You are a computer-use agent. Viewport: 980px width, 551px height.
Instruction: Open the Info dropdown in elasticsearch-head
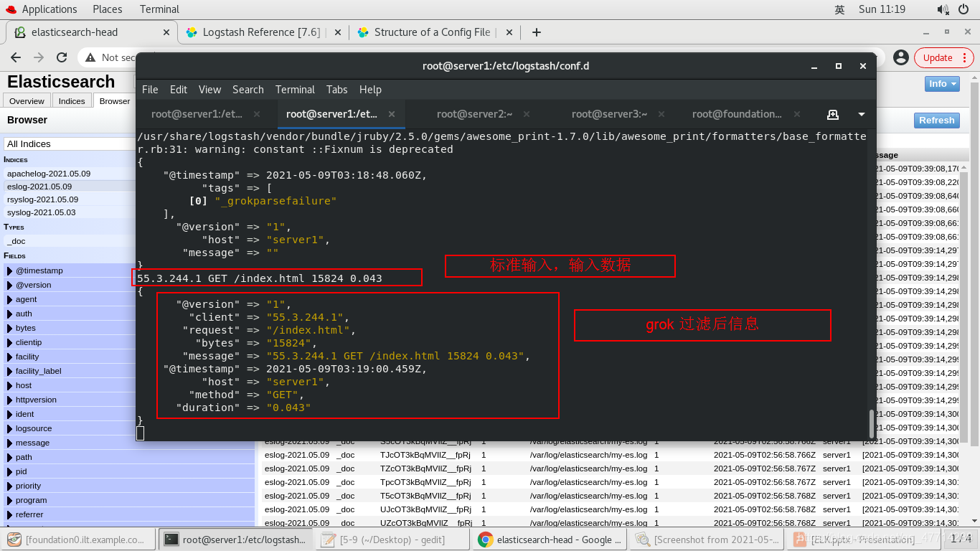(x=942, y=84)
